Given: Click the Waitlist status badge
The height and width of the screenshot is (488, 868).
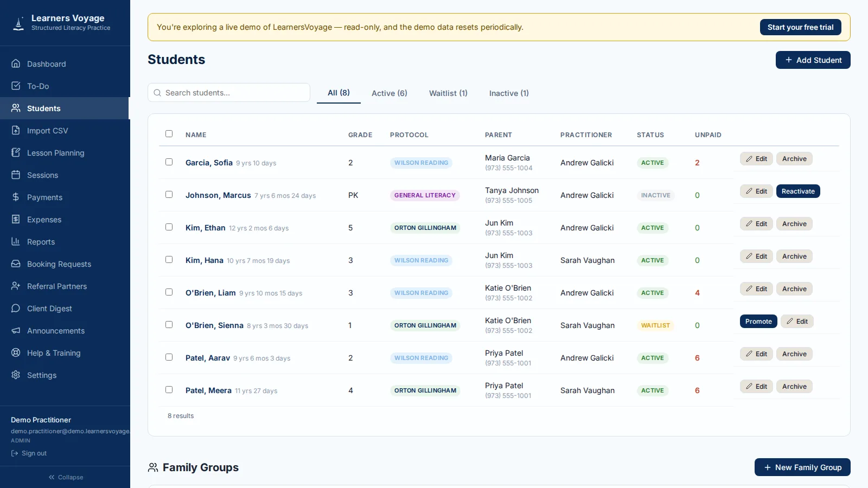Looking at the screenshot, I should [x=655, y=325].
